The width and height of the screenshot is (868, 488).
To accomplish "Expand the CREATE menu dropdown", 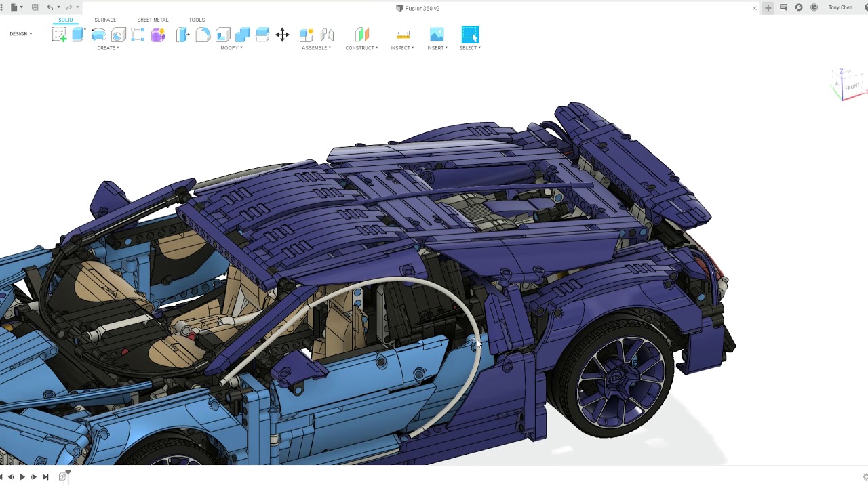I will [108, 48].
